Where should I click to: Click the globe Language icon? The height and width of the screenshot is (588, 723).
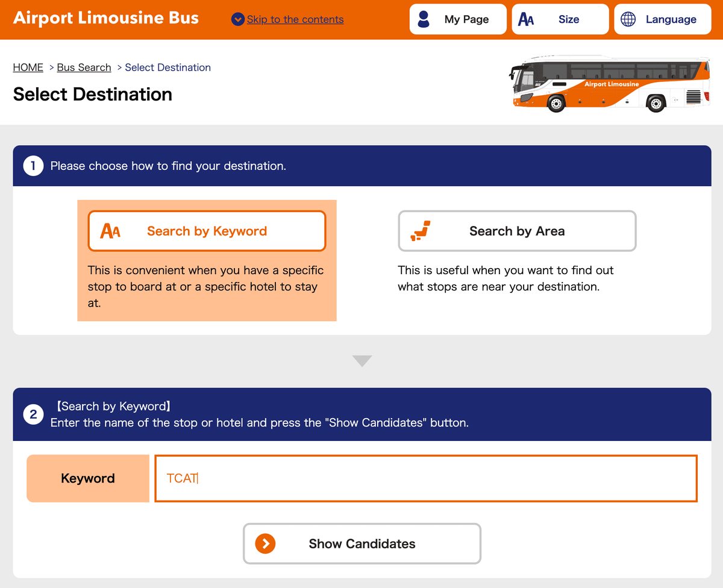coord(628,19)
